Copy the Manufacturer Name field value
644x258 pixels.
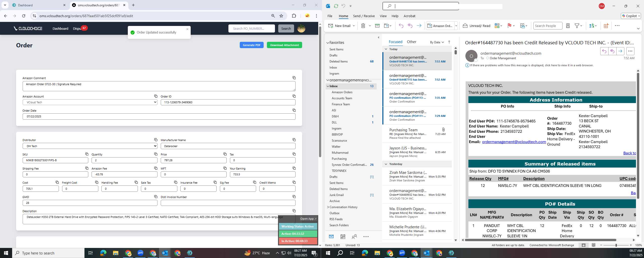tap(294, 140)
